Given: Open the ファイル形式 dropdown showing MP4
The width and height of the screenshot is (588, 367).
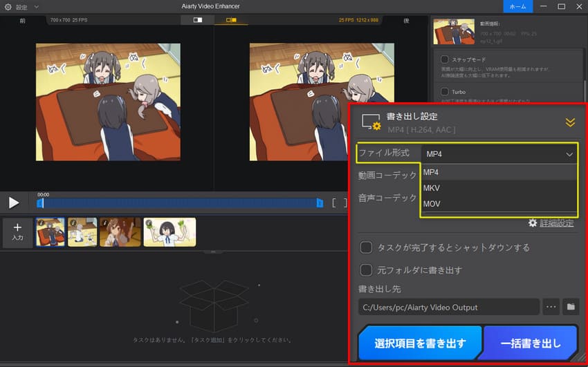Looking at the screenshot, I should (499, 154).
